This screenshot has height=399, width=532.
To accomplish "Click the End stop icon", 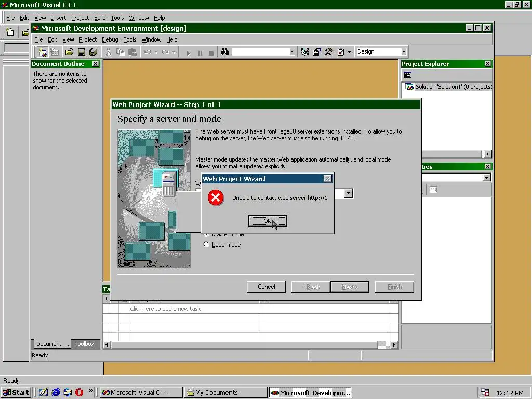I will coord(211,53).
